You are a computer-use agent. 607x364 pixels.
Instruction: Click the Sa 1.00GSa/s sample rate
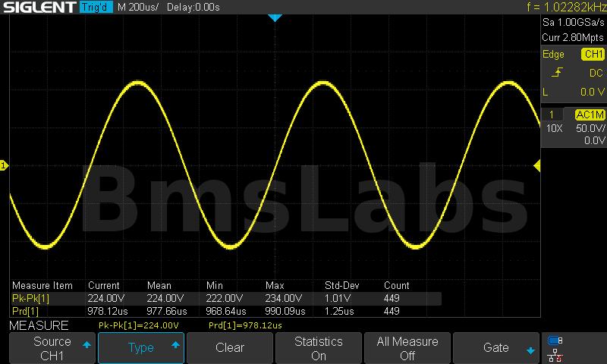(x=574, y=23)
